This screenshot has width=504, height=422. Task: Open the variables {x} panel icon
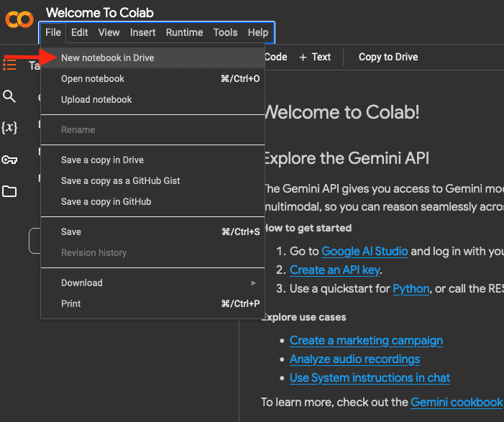tap(9, 128)
